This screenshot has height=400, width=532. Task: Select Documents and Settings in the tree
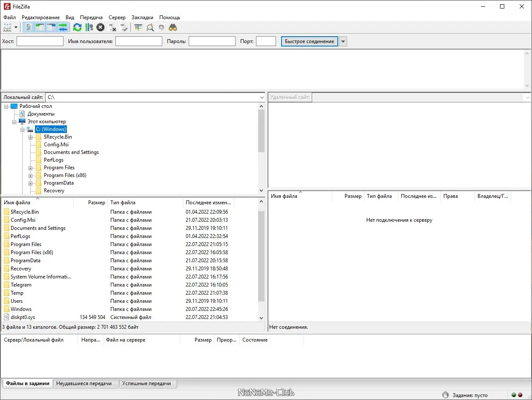(x=71, y=152)
